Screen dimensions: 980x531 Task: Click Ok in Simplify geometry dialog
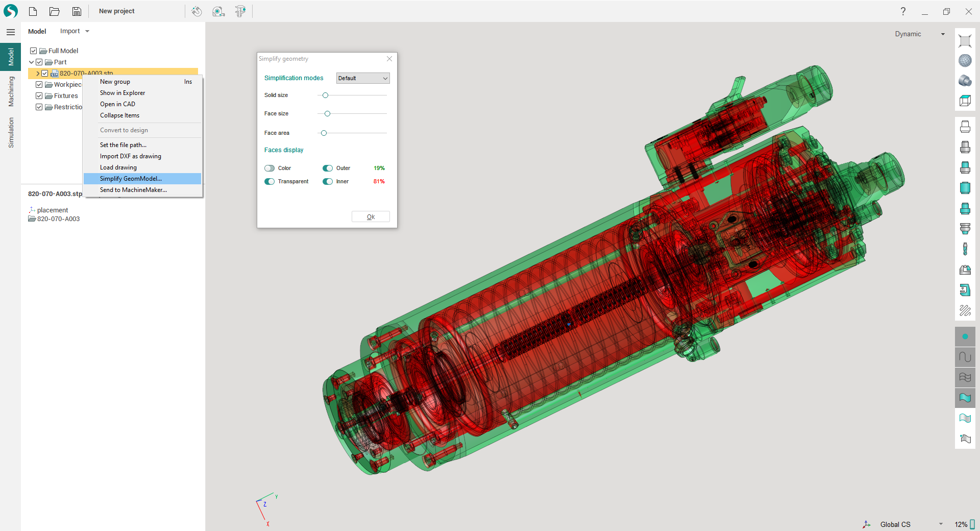coord(371,216)
